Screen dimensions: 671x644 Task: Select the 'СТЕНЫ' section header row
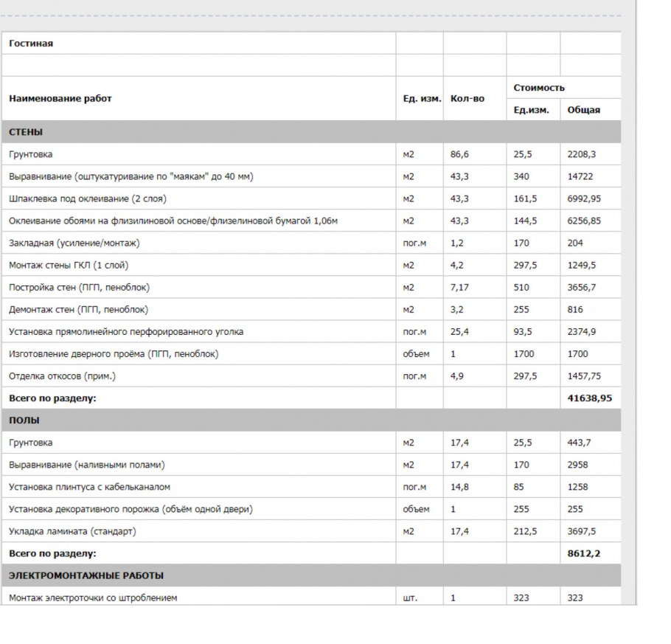click(26, 132)
